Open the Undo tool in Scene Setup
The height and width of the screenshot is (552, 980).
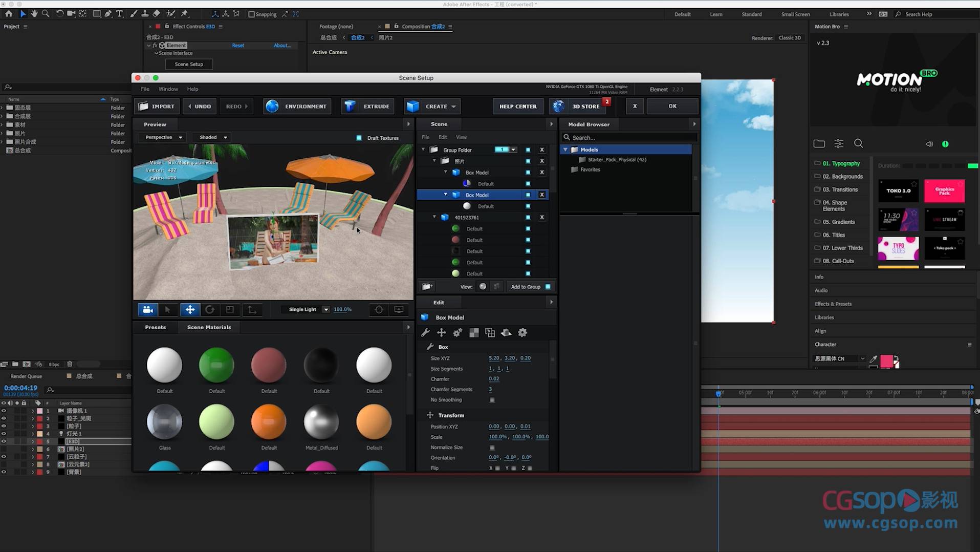click(200, 106)
